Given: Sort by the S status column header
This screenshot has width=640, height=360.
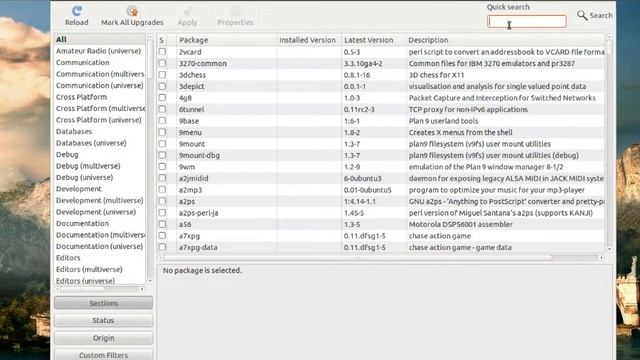Looking at the screenshot, I should tap(162, 40).
